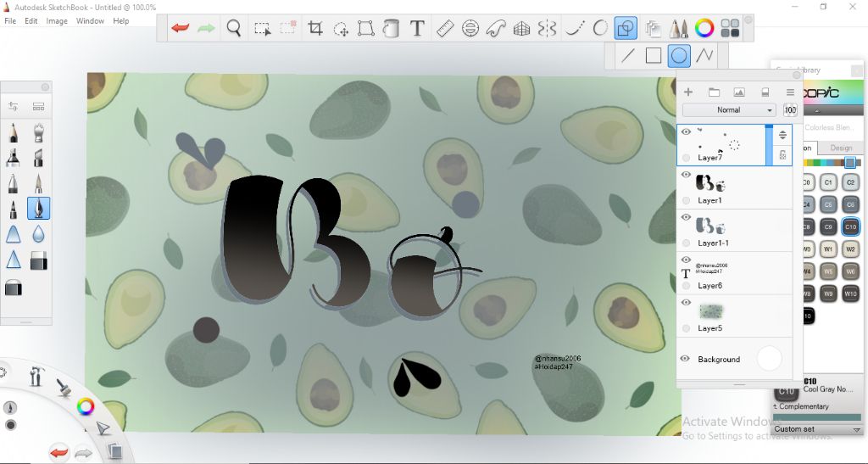This screenshot has height=464, width=868.
Task: Pick the C1 Copic color swatch
Action: [828, 182]
